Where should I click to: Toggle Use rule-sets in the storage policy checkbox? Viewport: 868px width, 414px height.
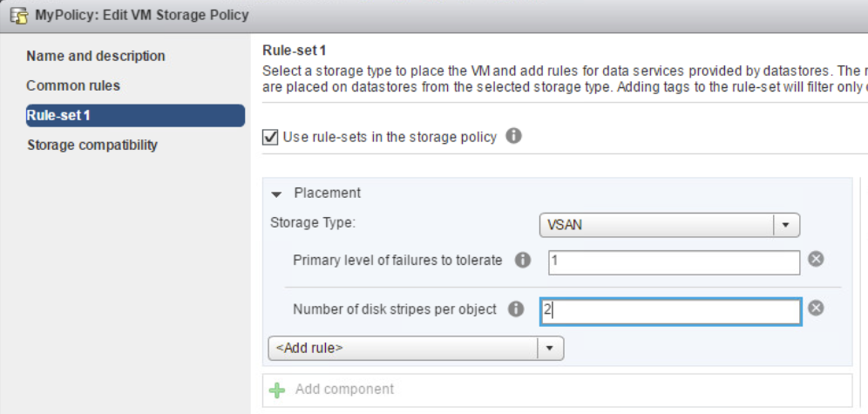tap(270, 137)
